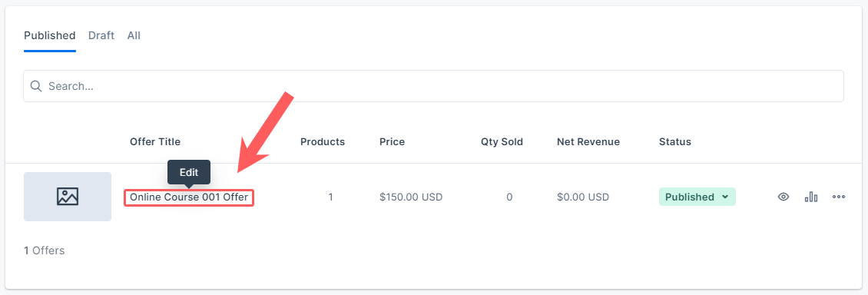Viewport: 868px width, 295px height.
Task: Click the magnifier icon in search bar
Action: click(36, 86)
